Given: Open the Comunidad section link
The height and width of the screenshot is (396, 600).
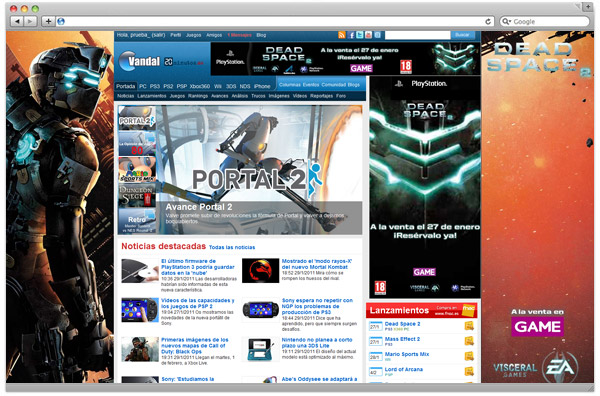Looking at the screenshot, I should 334,85.
